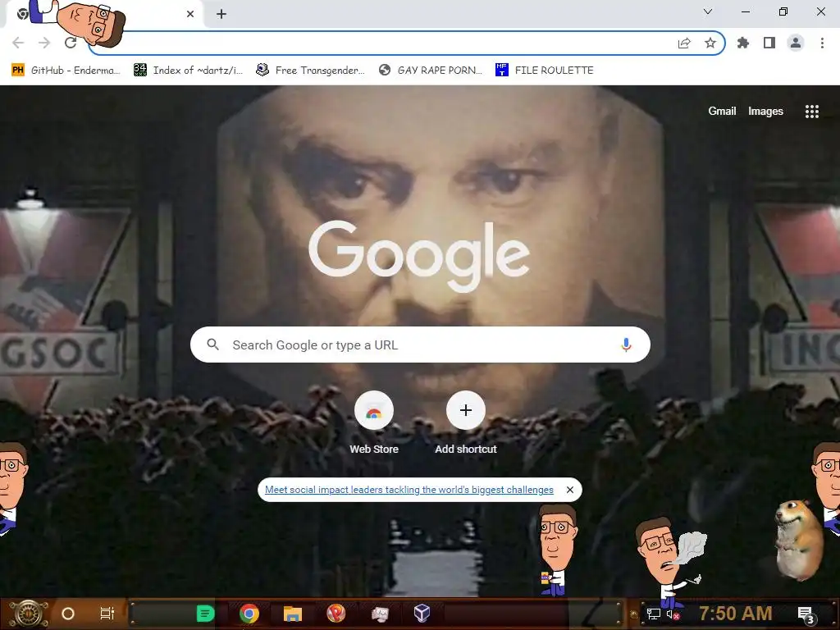Switch to Chrome on the taskbar
This screenshot has width=840, height=630.
coord(249,614)
